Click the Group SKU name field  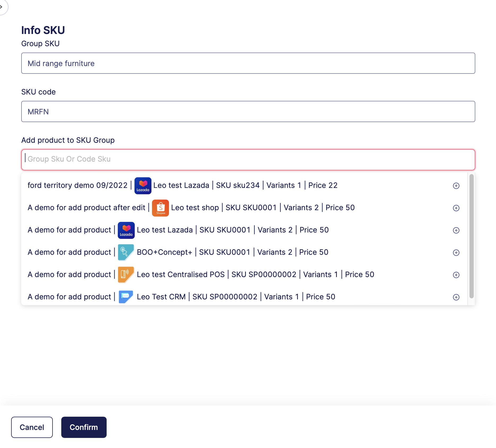click(x=248, y=63)
